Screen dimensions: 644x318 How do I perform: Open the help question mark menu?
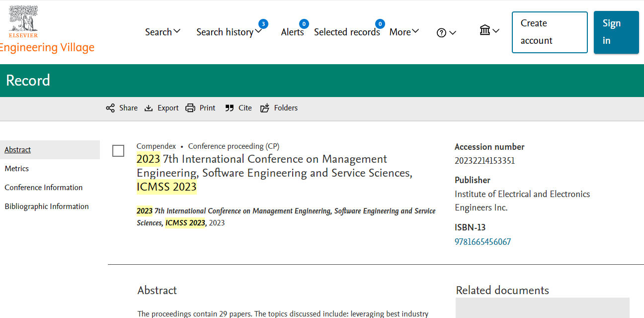(441, 33)
